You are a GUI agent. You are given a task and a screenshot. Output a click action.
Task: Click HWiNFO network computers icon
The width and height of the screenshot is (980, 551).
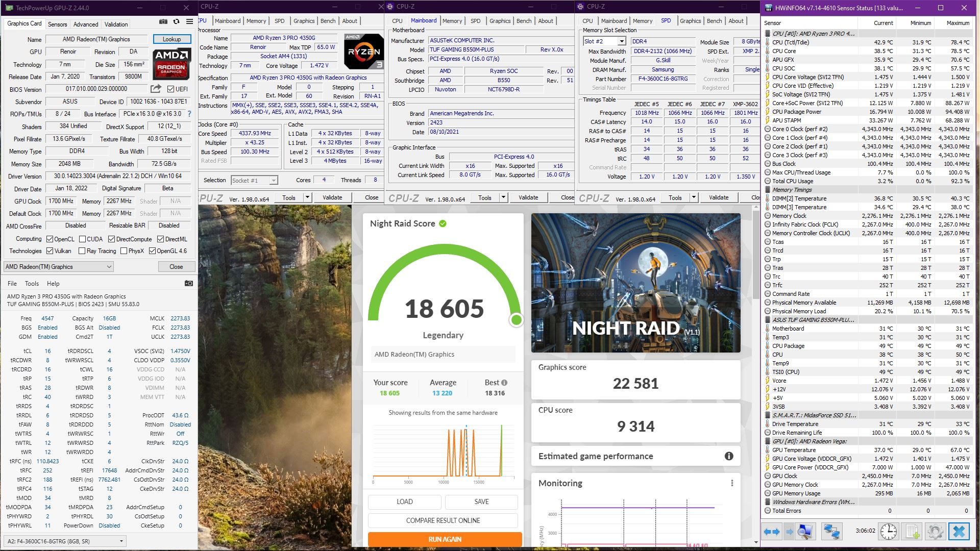point(831,532)
